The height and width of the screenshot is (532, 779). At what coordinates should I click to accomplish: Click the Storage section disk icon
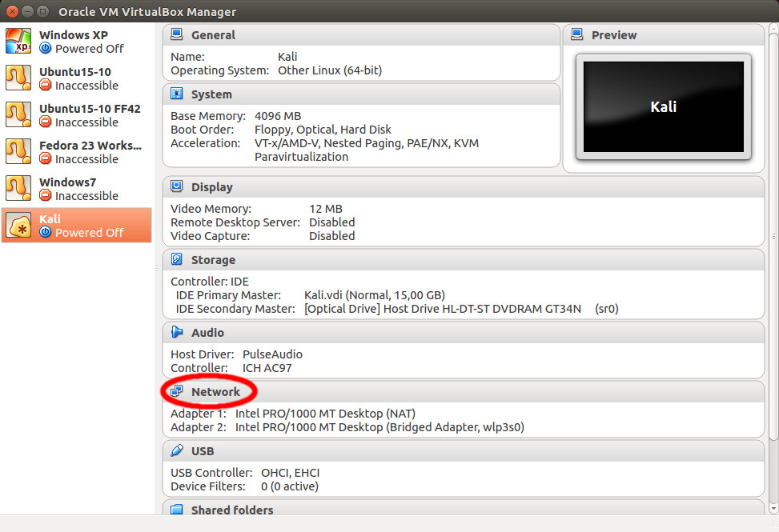click(x=176, y=259)
